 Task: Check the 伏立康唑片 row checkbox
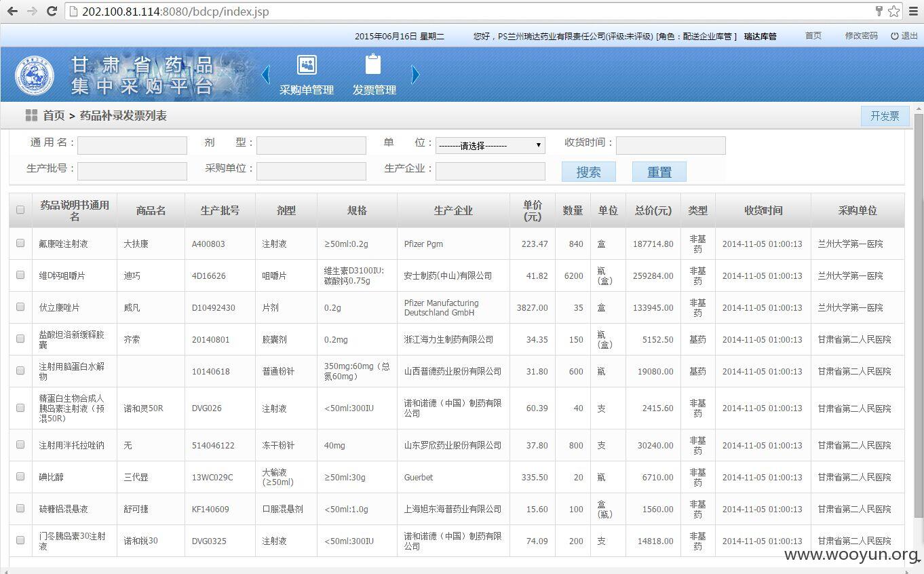pyautogui.click(x=20, y=307)
